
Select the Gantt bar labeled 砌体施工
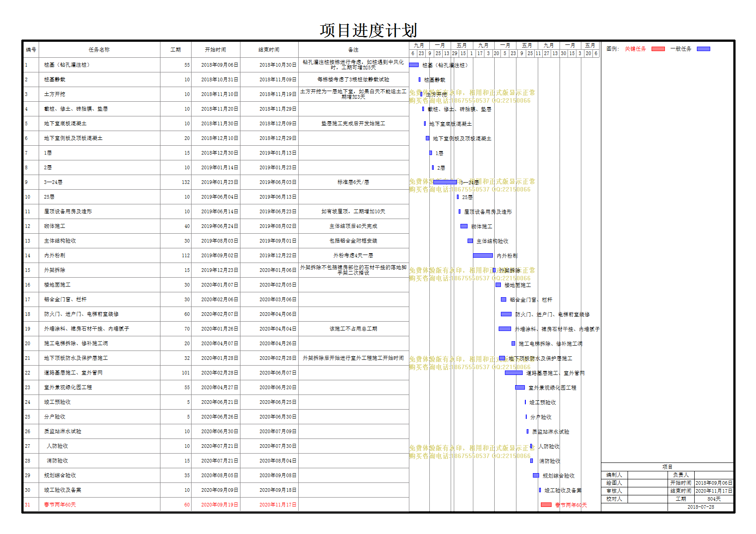click(464, 226)
